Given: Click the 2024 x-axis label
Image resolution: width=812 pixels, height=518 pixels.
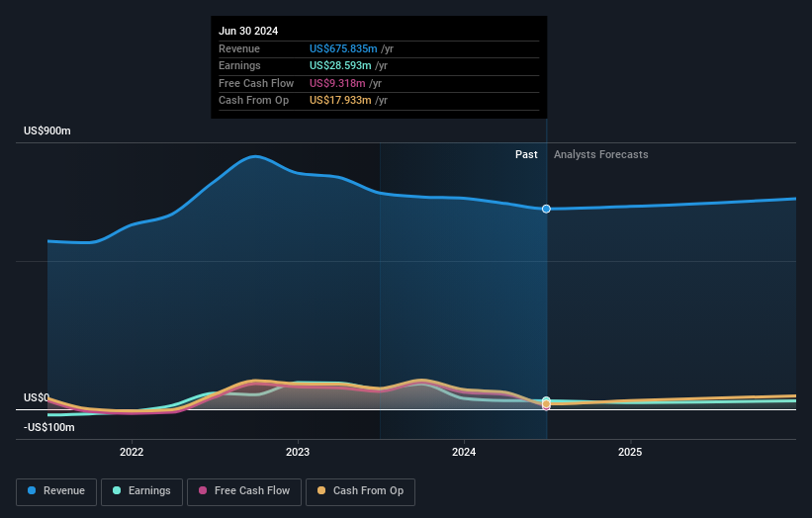Looking at the screenshot, I should [464, 452].
